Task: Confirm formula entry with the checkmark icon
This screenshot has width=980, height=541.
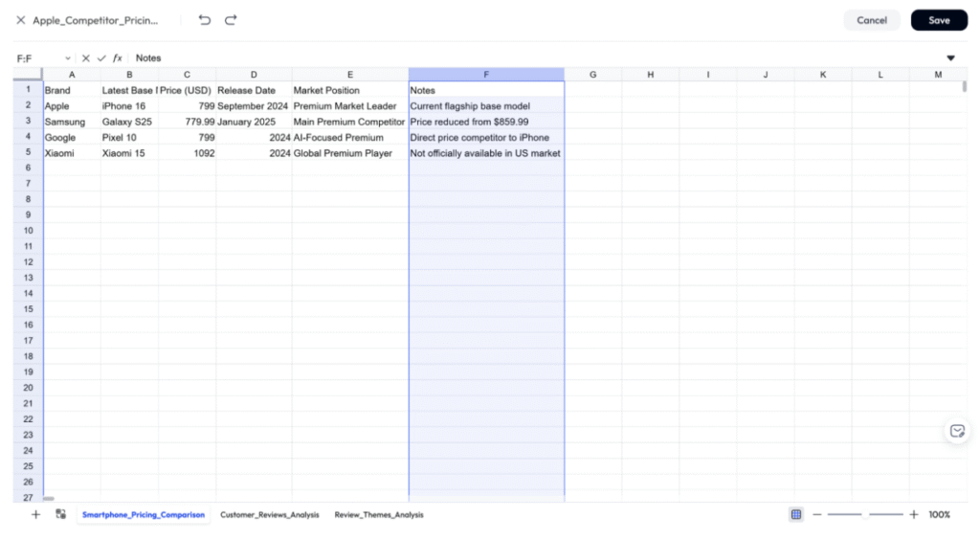Action: 101,58
